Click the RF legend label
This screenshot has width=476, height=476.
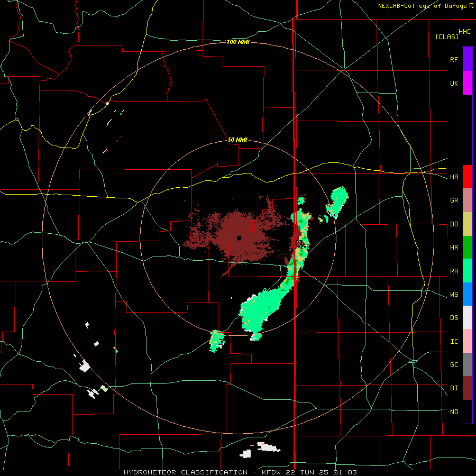pos(454,59)
